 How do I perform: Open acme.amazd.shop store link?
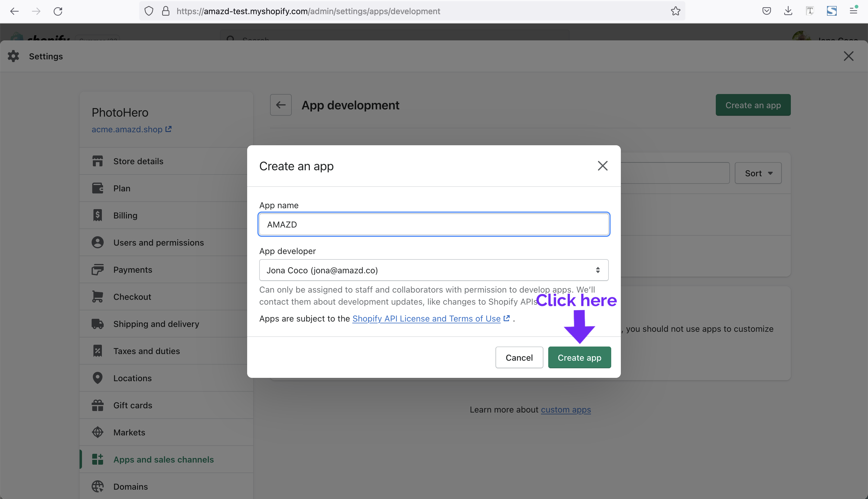(x=127, y=129)
